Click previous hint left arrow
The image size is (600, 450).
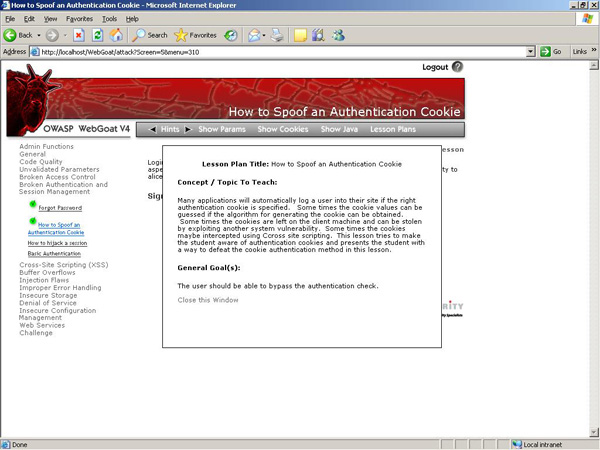tap(152, 129)
